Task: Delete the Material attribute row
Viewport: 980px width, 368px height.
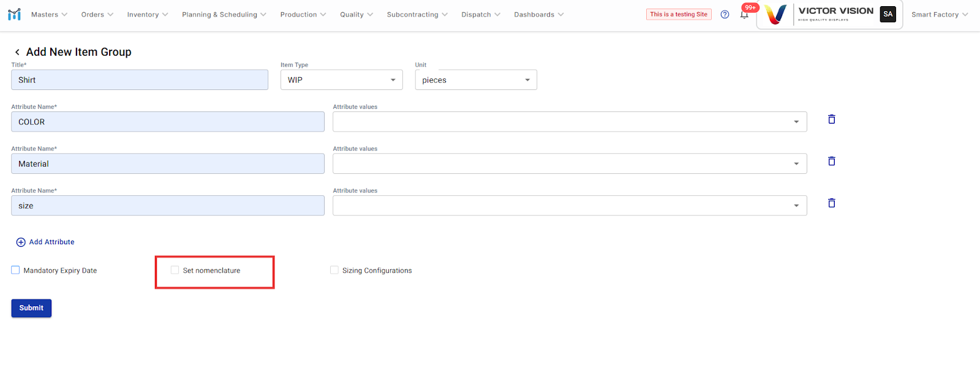Action: 831,161
